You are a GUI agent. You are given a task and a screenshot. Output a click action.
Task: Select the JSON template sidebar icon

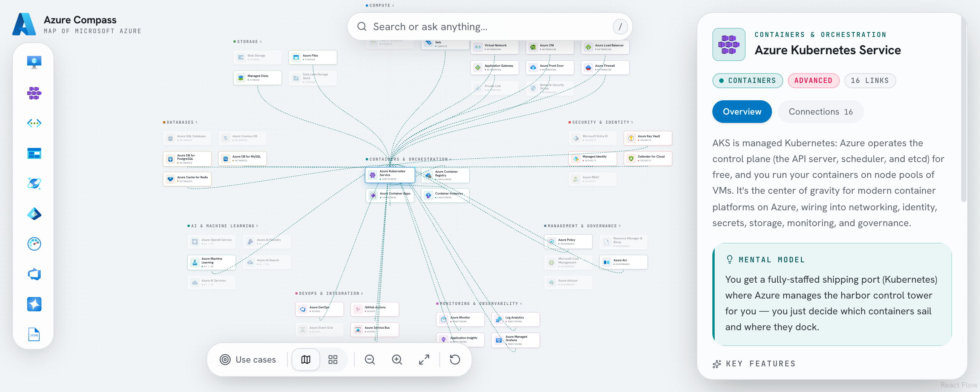tap(34, 335)
